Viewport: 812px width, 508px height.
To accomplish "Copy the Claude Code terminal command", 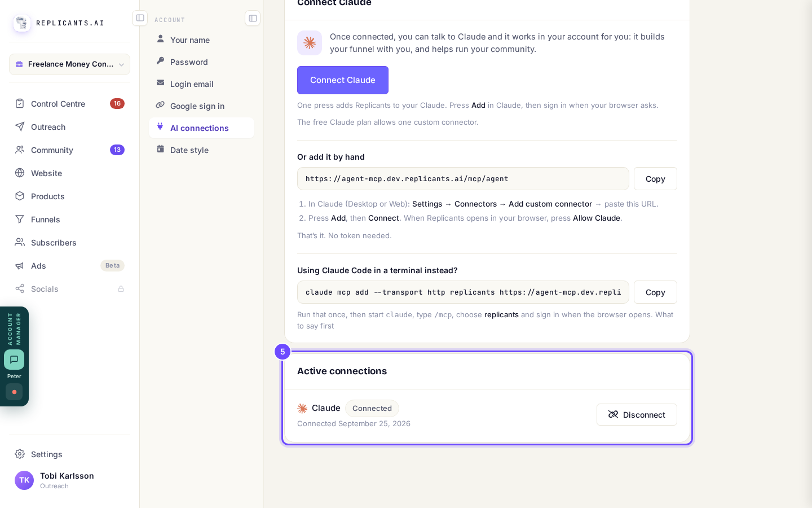I will [x=655, y=292].
